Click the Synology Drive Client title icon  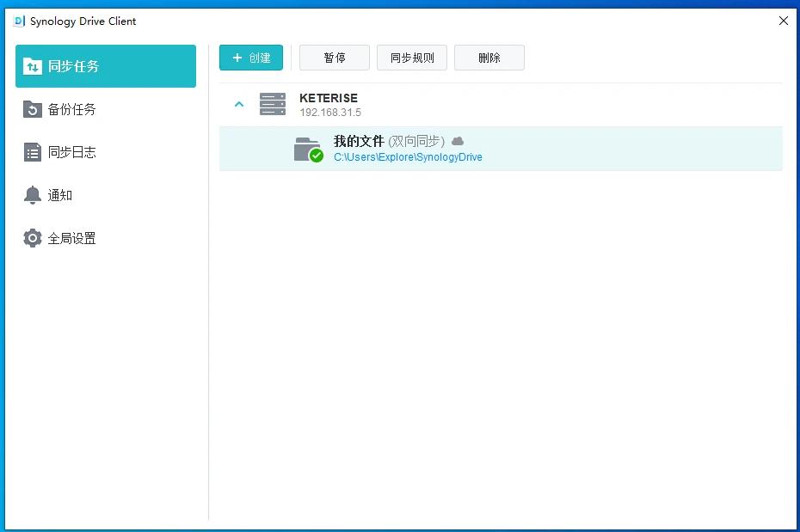coord(20,21)
